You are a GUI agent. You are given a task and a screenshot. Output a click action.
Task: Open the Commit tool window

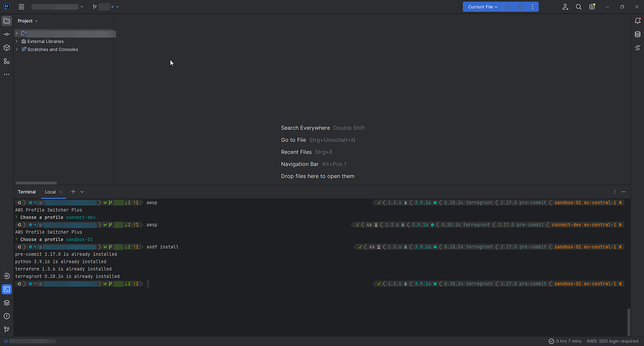click(x=7, y=34)
